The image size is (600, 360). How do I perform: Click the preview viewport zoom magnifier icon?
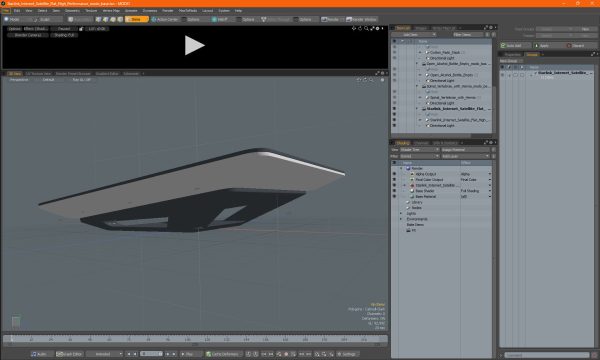[366, 28]
